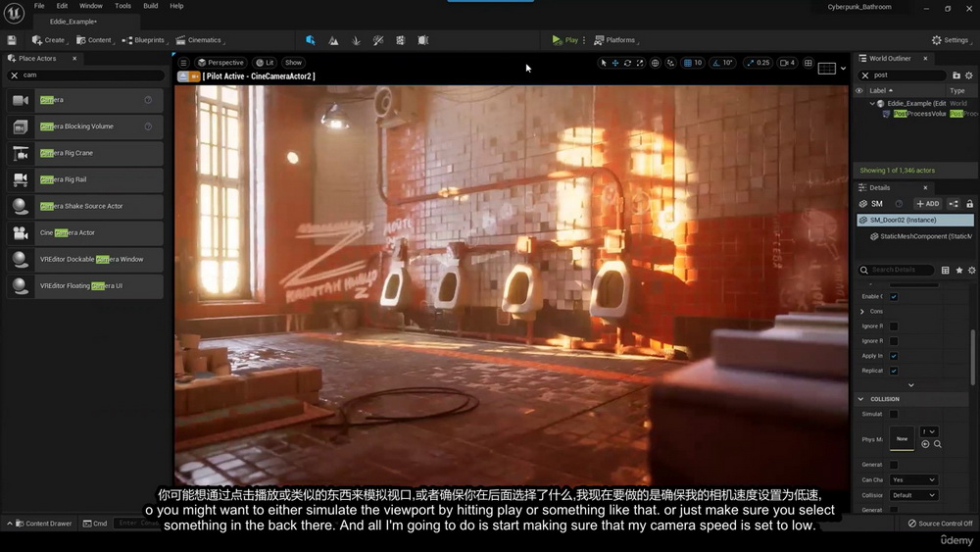Collapse the COLLISION section
This screenshot has width=980, height=552.
point(861,399)
